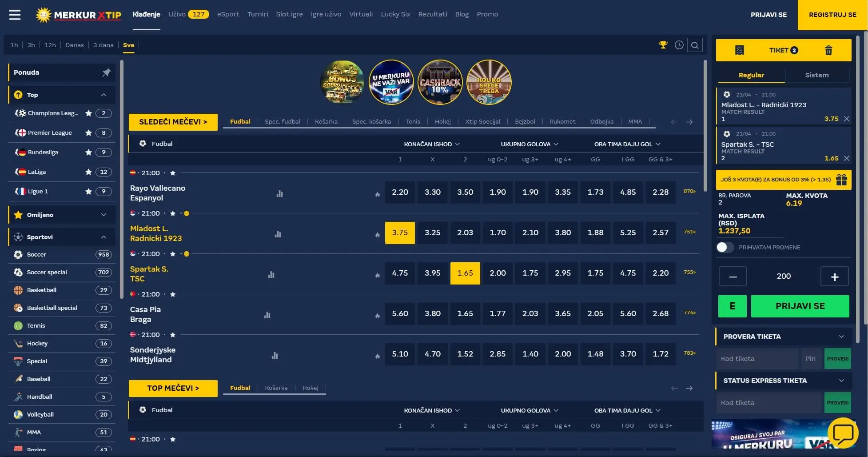This screenshot has height=457, width=868.
Task: Switch to the Sistem ticket tab
Action: click(x=817, y=75)
